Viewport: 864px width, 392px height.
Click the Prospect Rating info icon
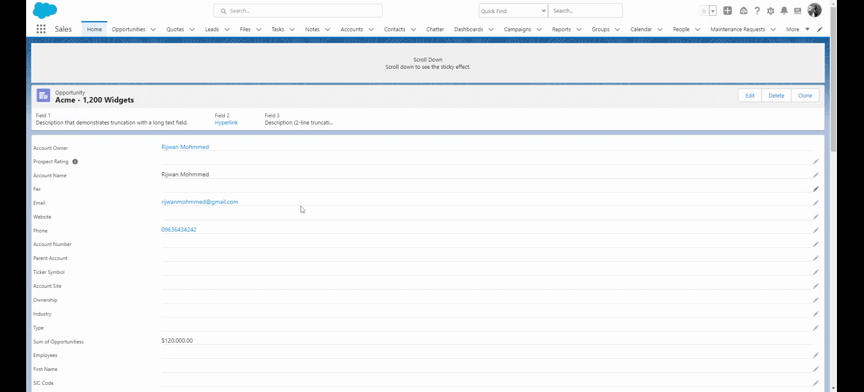pyautogui.click(x=75, y=162)
